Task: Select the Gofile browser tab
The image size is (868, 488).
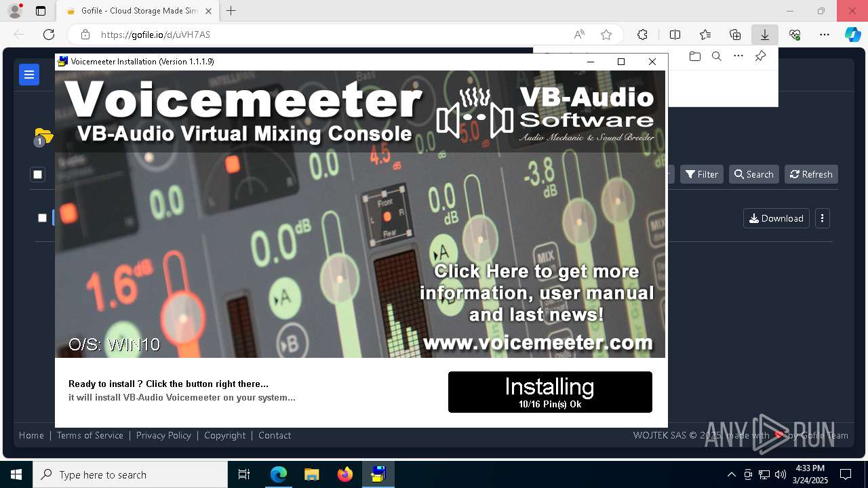Action: coord(138,11)
